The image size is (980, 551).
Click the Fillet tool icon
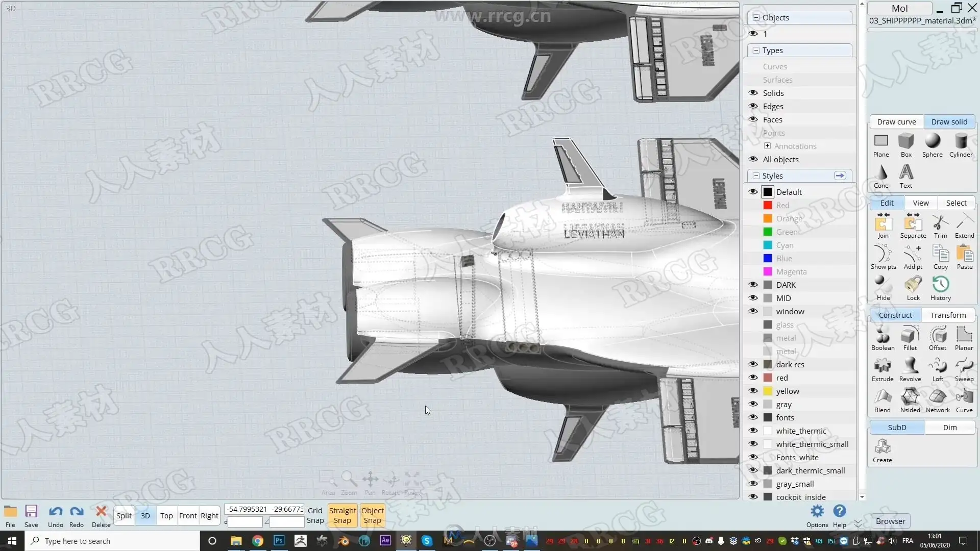tap(910, 338)
